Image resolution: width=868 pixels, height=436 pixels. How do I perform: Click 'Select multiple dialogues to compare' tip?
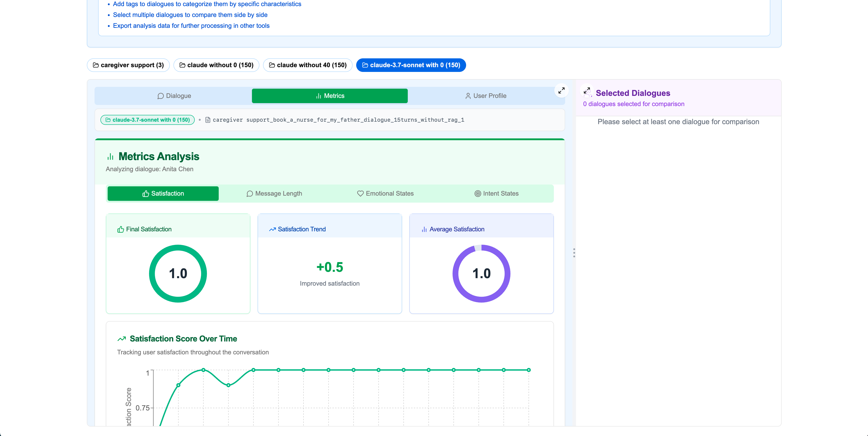(x=190, y=15)
